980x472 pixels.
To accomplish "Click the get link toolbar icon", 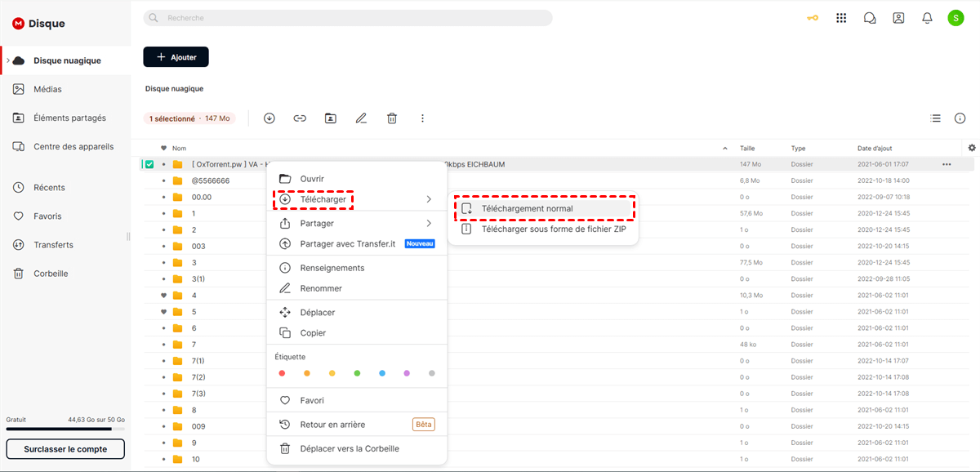I will [x=300, y=118].
